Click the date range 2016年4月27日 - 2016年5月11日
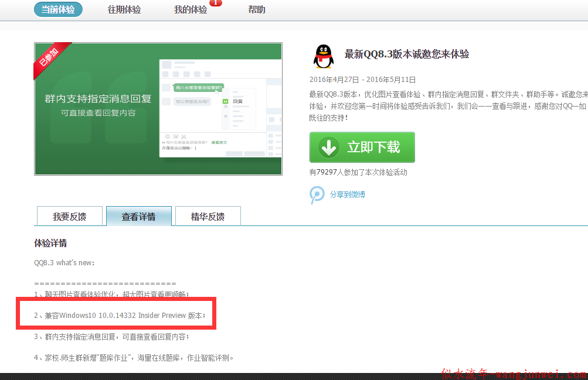The image size is (588, 380). (362, 80)
